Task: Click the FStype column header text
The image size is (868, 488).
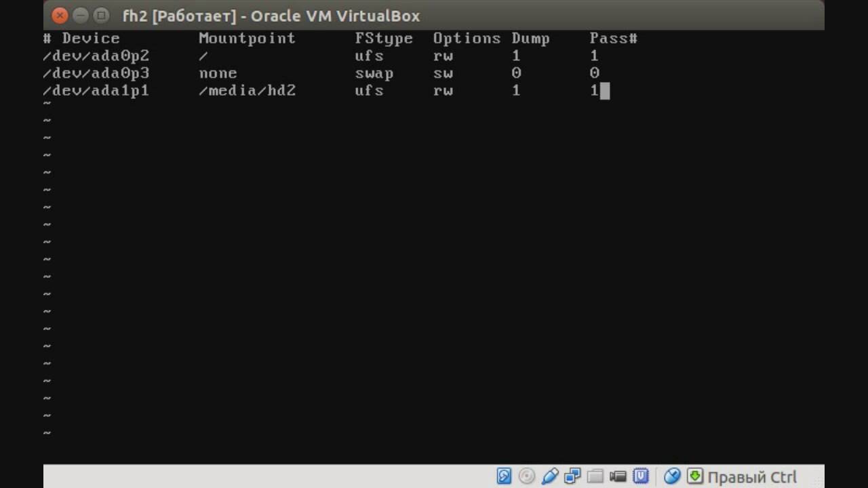Action: pos(384,39)
